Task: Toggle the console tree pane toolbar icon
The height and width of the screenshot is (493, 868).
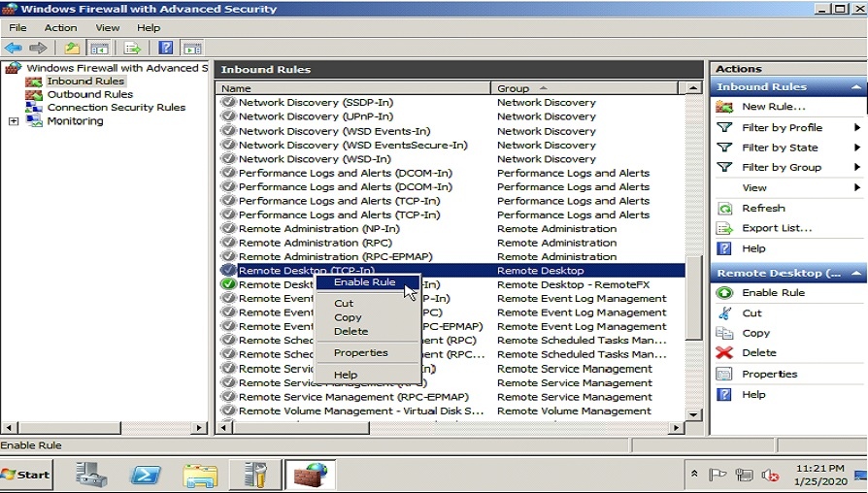Action: click(100, 49)
